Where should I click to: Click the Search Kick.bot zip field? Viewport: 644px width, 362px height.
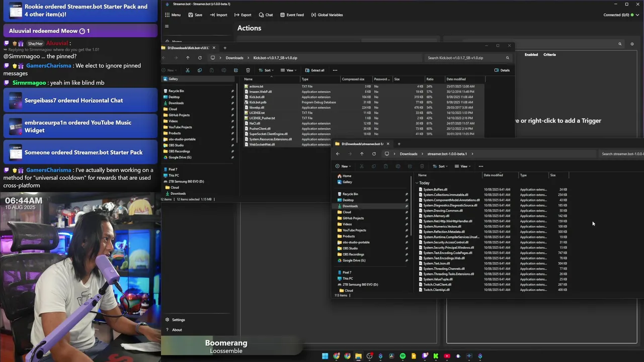pos(468,58)
